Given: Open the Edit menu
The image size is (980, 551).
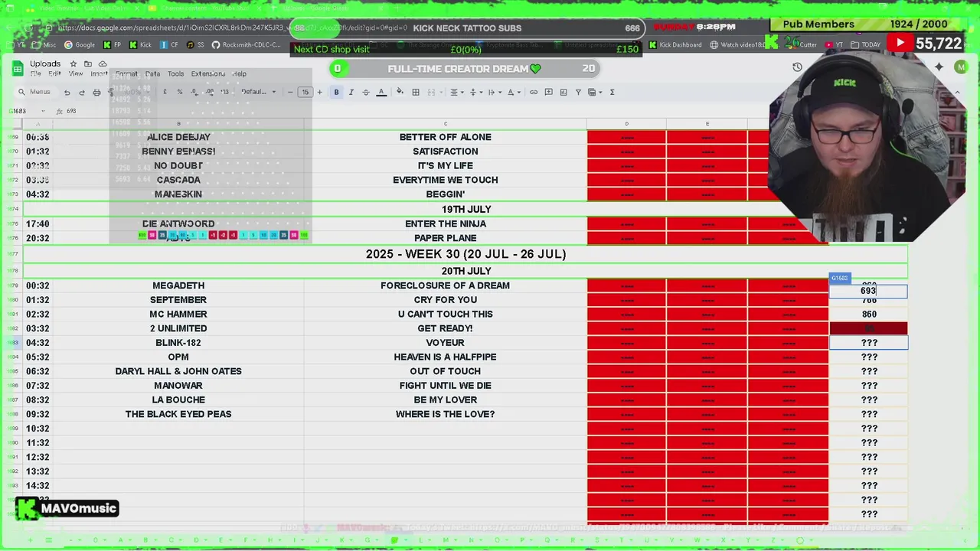Looking at the screenshot, I should tap(54, 74).
